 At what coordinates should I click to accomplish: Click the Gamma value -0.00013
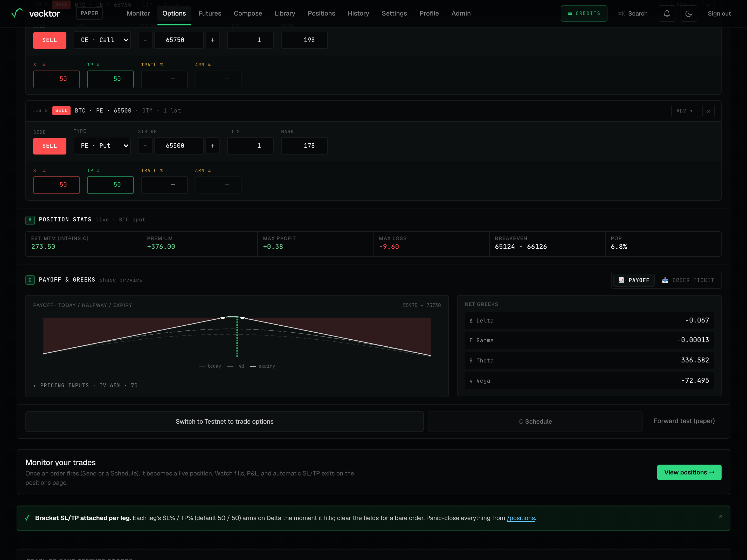click(x=693, y=340)
